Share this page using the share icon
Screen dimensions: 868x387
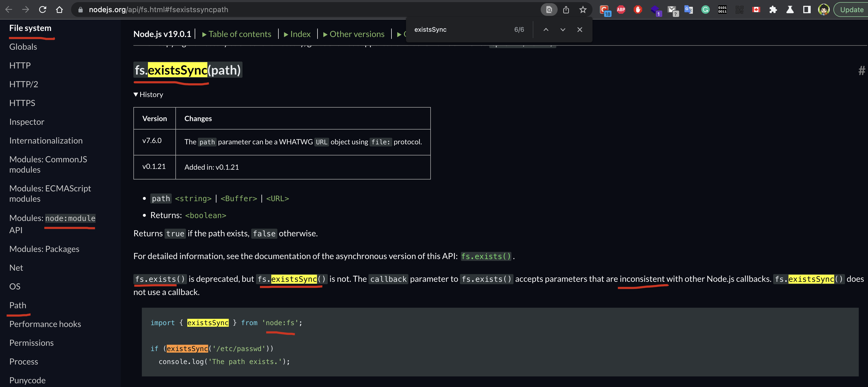566,10
